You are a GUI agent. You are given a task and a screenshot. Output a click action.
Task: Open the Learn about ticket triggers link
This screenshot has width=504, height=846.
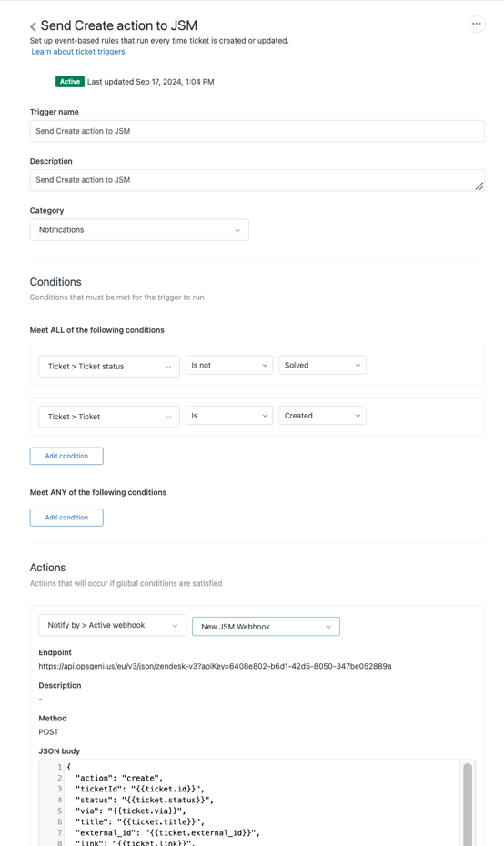click(x=77, y=52)
